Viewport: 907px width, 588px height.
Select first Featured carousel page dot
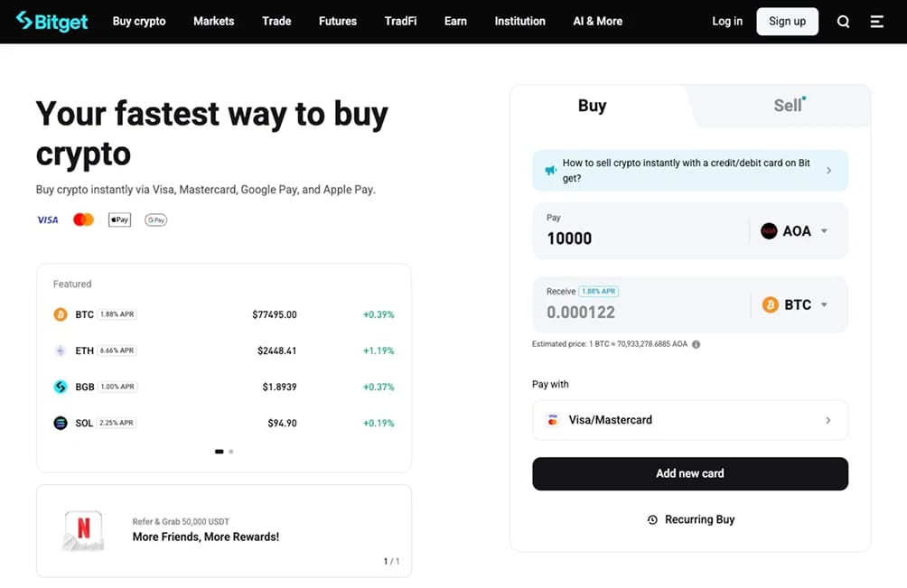pos(220,452)
